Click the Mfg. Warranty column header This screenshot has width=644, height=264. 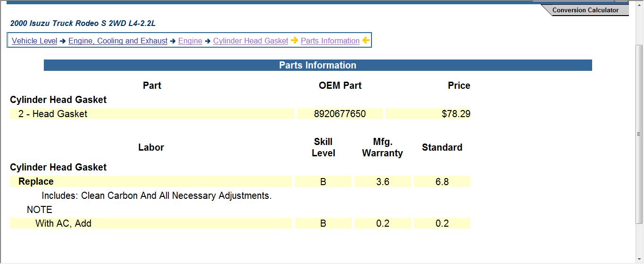click(x=382, y=147)
